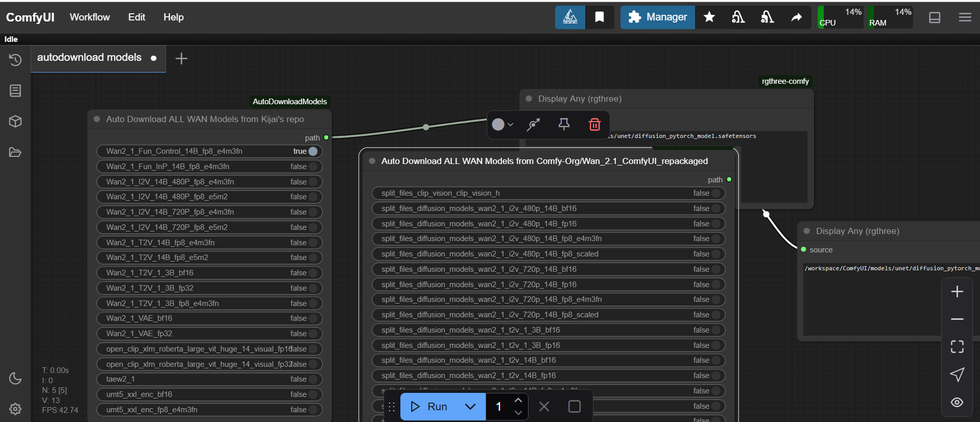Screen dimensions: 980x422
Task: Click the Manager button
Action: (x=657, y=17)
